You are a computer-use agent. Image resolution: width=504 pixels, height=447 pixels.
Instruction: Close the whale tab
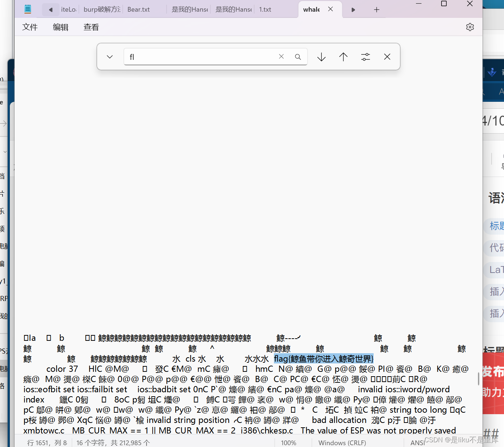tap(331, 9)
